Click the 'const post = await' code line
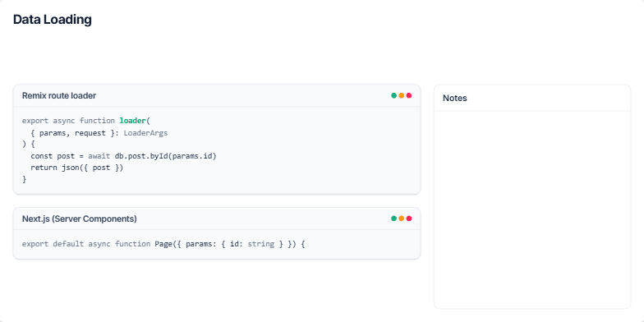Image resolution: width=644 pixels, height=322 pixels. coord(123,156)
